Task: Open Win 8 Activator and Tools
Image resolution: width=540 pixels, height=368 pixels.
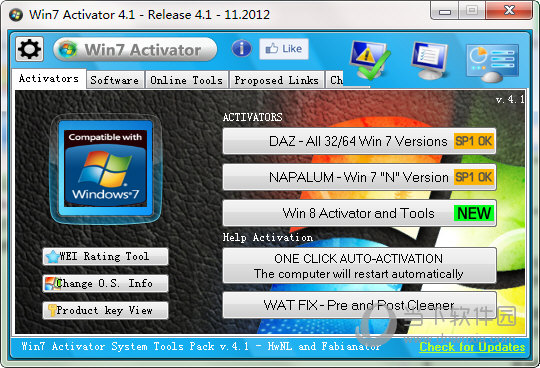Action: click(x=359, y=213)
